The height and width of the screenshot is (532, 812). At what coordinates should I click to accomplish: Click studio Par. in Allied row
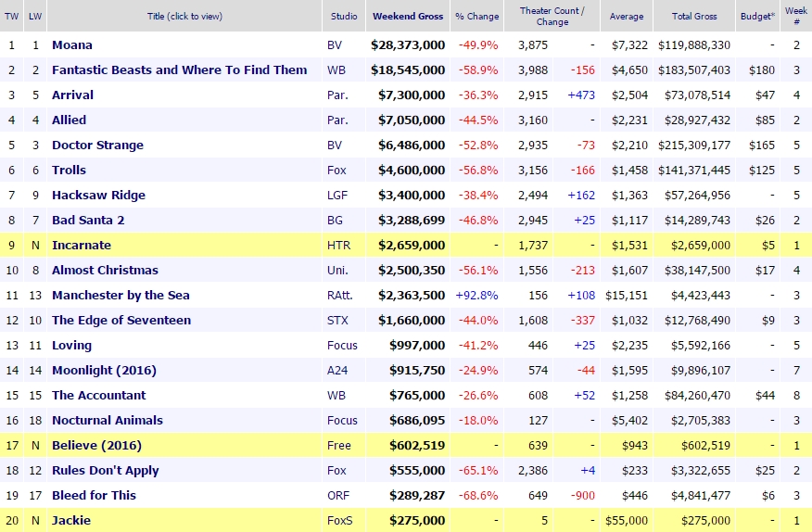pos(337,120)
